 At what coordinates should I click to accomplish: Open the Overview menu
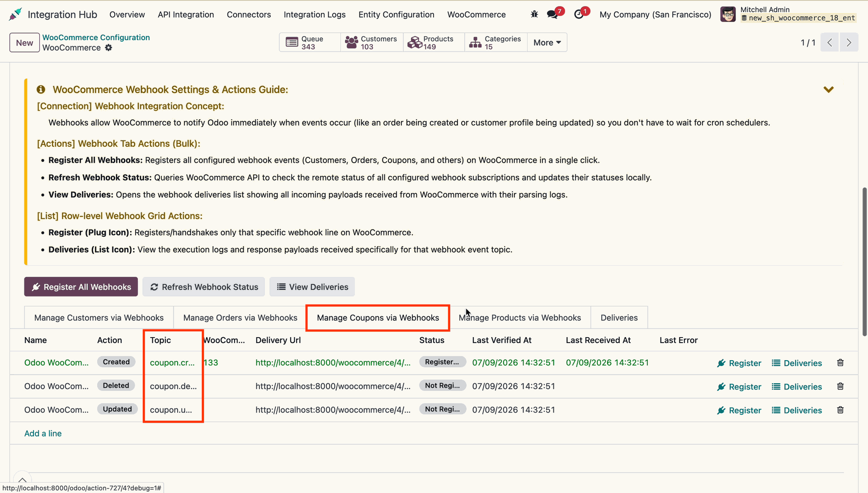[127, 14]
